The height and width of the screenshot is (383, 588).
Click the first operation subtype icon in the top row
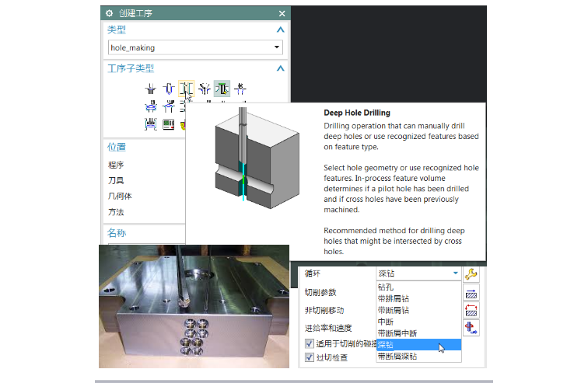[151, 89]
